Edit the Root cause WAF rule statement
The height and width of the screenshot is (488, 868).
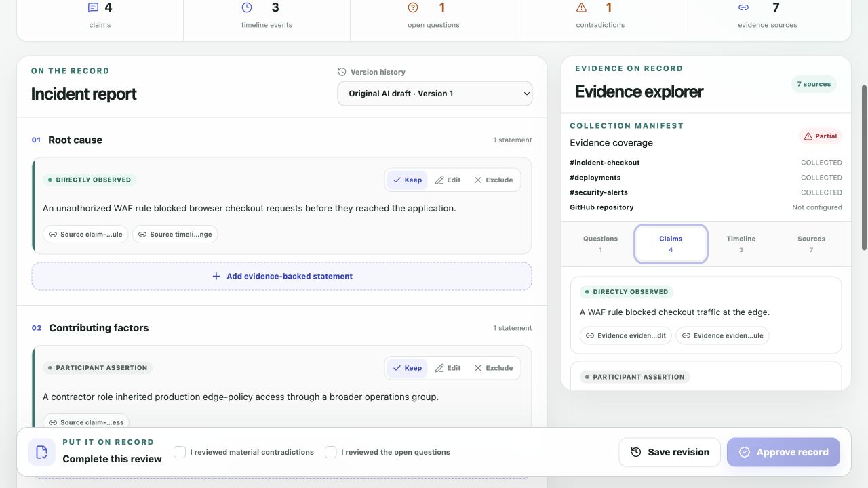click(x=448, y=180)
